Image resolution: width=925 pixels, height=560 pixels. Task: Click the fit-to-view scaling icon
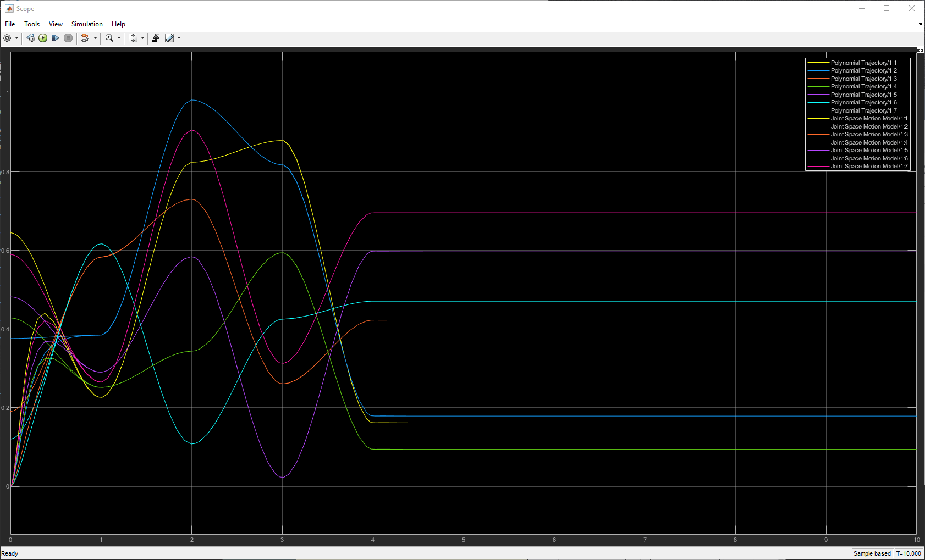pos(134,38)
